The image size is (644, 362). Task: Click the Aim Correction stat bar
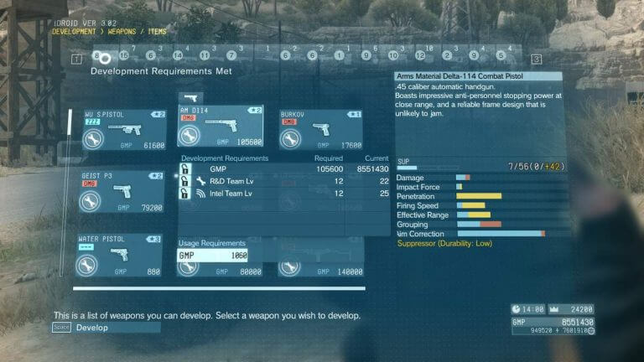[501, 234]
